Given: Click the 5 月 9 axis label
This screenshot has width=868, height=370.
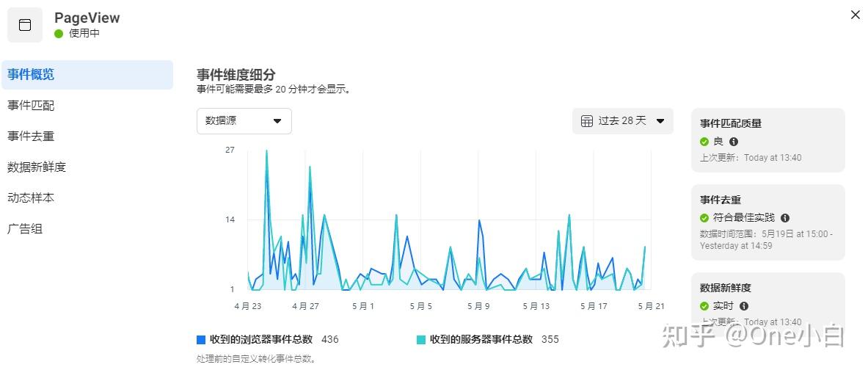Looking at the screenshot, I should [478, 306].
